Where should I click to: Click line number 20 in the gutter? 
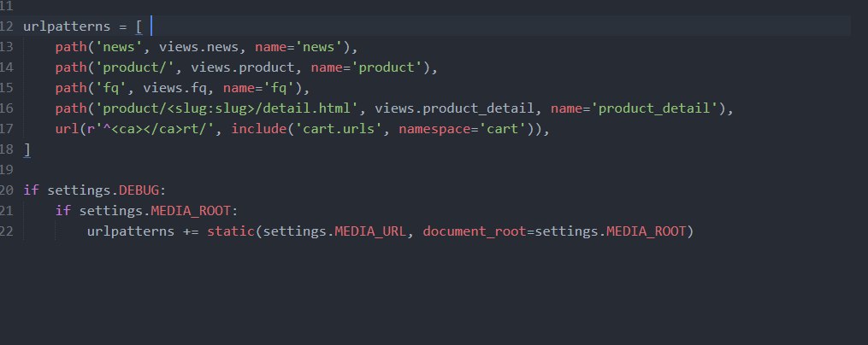(x=7, y=190)
